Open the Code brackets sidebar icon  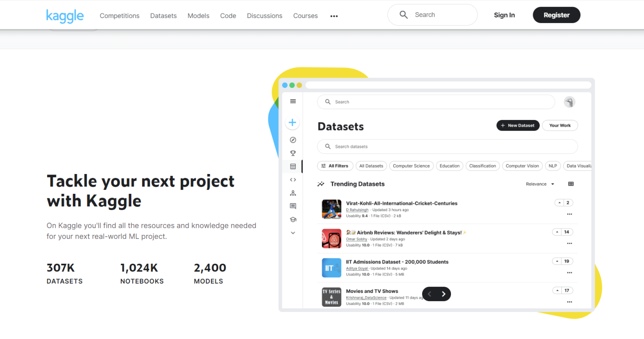[x=293, y=180]
